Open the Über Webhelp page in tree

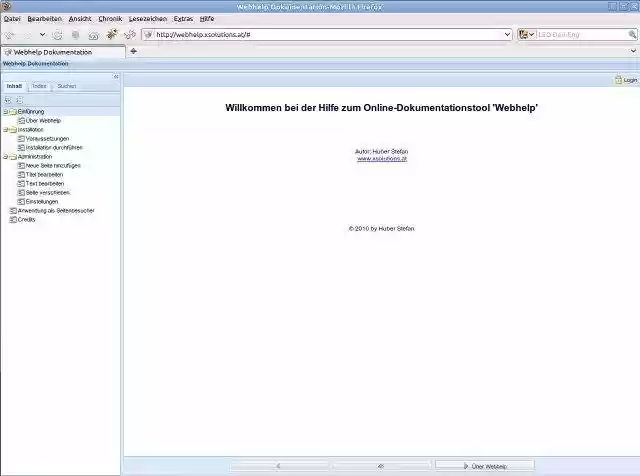(43, 120)
